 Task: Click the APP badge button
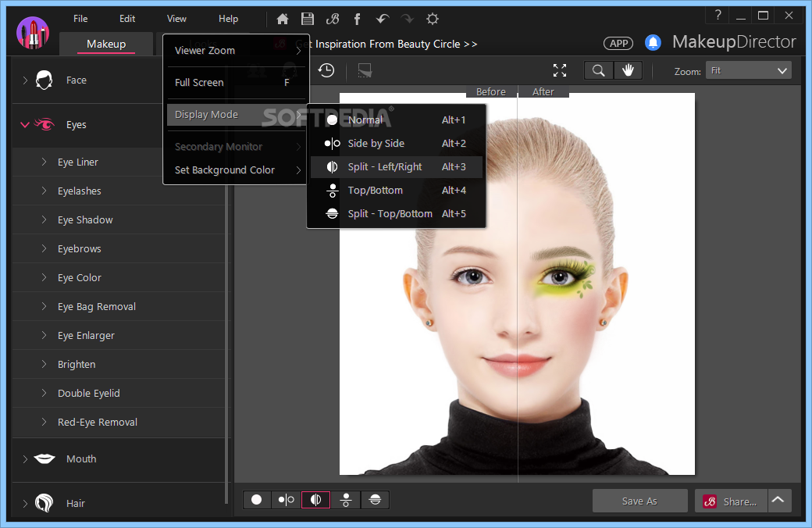pos(618,44)
